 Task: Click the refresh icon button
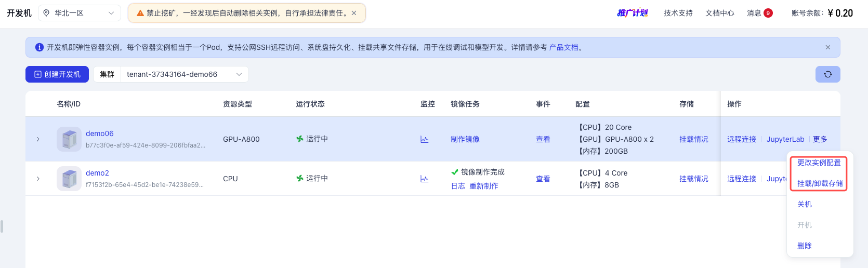[827, 74]
